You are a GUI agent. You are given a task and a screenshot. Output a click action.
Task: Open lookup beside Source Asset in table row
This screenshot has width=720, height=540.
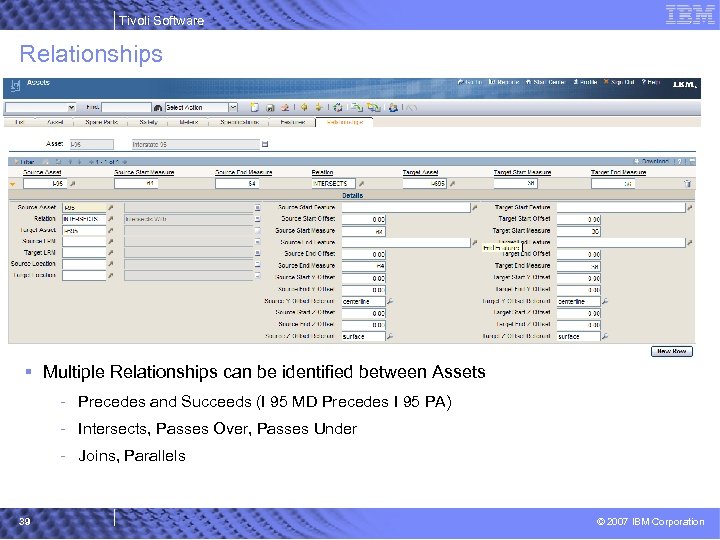[73, 184]
